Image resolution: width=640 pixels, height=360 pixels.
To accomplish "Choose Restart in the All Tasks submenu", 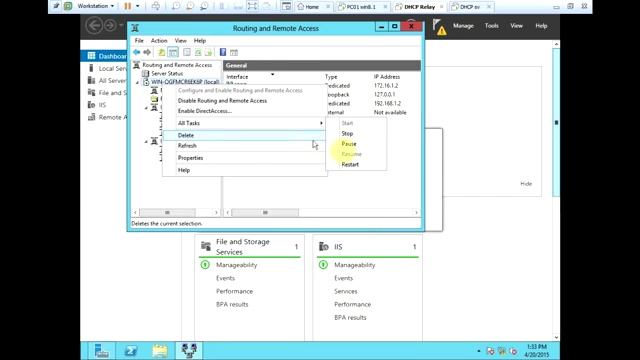I will click(356, 164).
